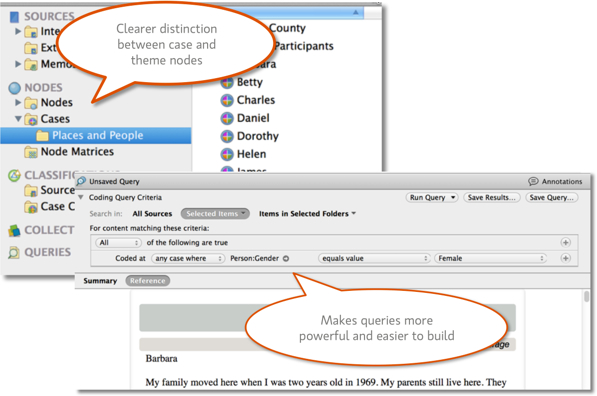This screenshot has width=597, height=396.
Task: Click the Node Matrices folder icon
Action: tap(31, 152)
